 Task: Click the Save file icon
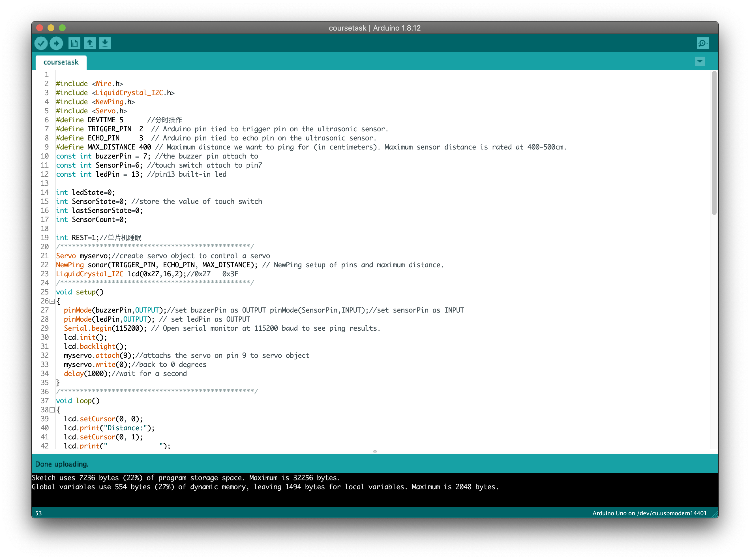point(105,43)
